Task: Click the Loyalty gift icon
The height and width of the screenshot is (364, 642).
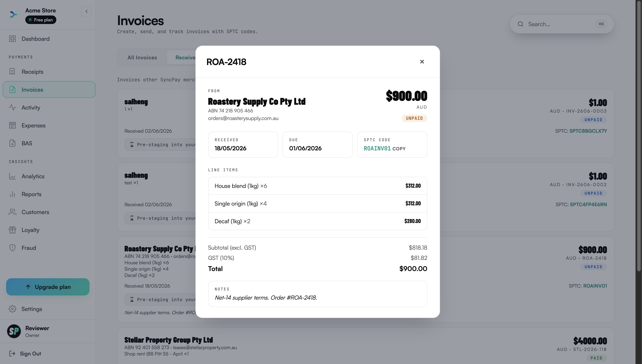Action: click(12, 230)
